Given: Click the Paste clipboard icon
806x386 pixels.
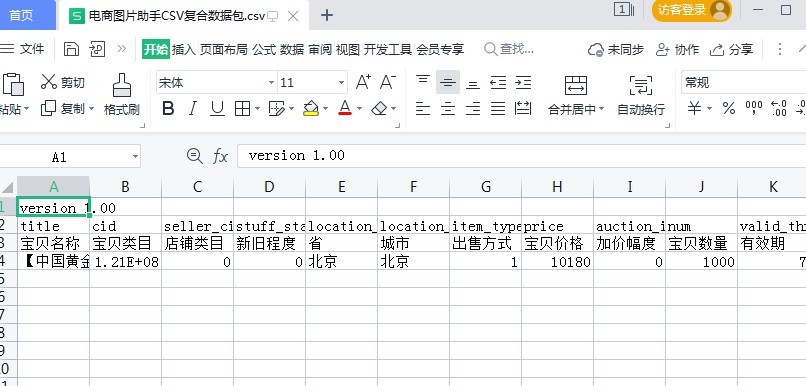Looking at the screenshot, I should pos(13,85).
